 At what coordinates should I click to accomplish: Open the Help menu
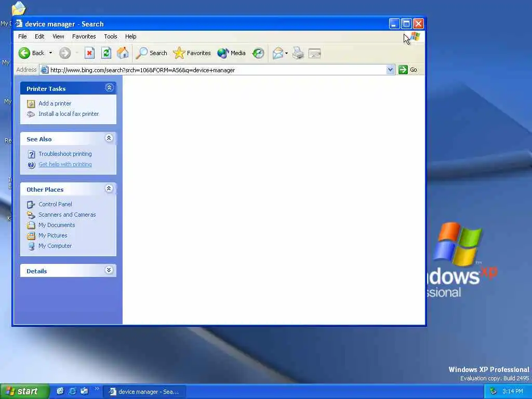130,36
